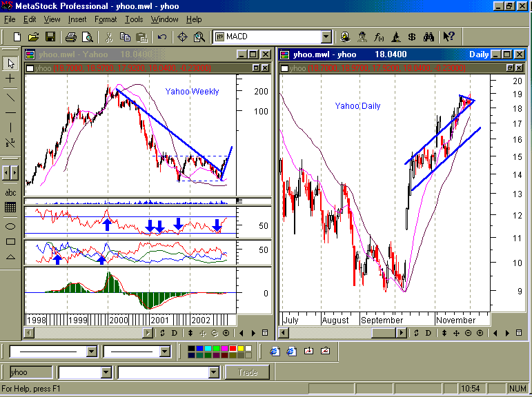The image size is (532, 397).
Task: Click the yhoo symbol input field
Action: [x=31, y=373]
